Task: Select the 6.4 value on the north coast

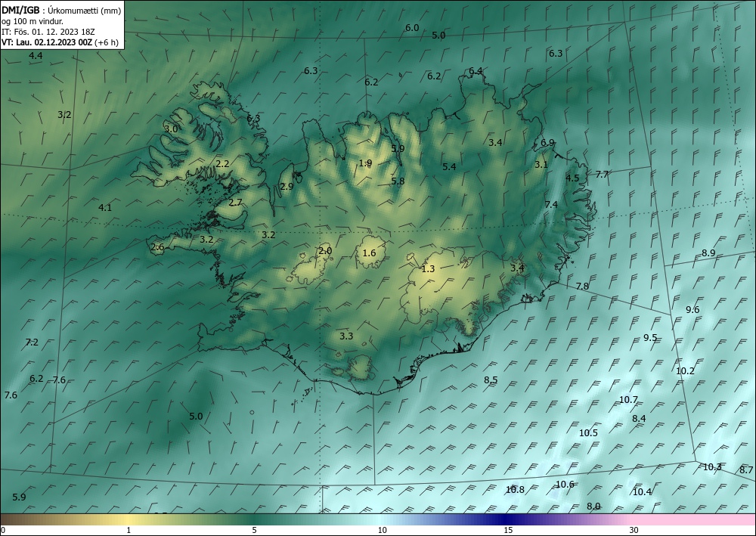Action: click(476, 71)
